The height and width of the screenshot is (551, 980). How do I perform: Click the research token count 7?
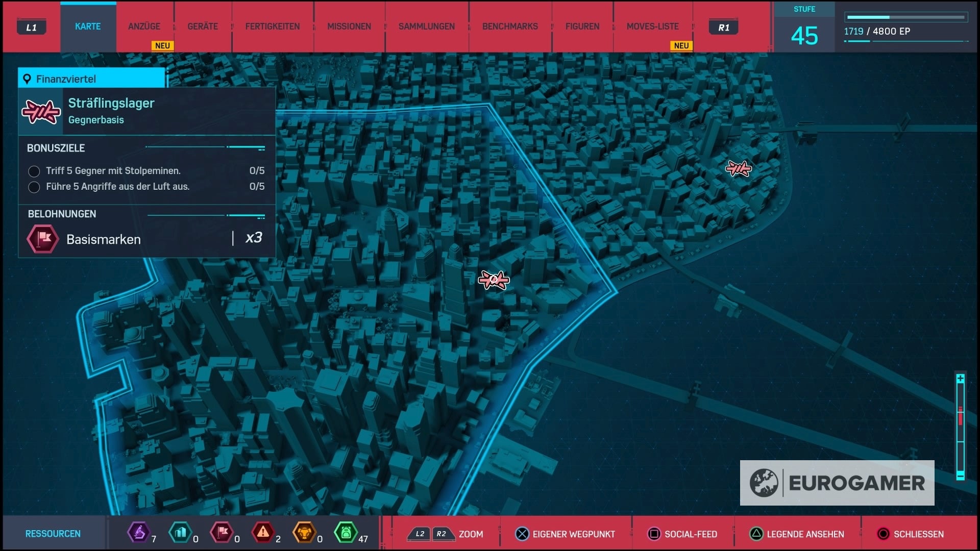(x=154, y=539)
